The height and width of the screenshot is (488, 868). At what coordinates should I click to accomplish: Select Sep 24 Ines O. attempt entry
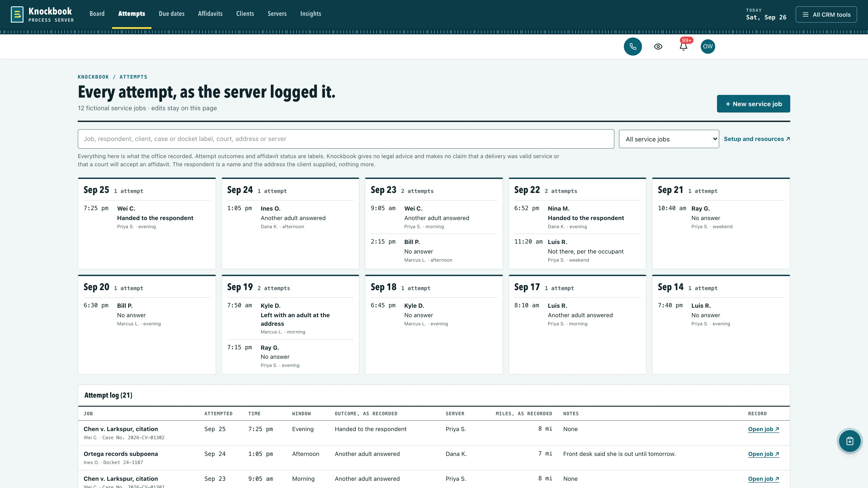pyautogui.click(x=290, y=217)
